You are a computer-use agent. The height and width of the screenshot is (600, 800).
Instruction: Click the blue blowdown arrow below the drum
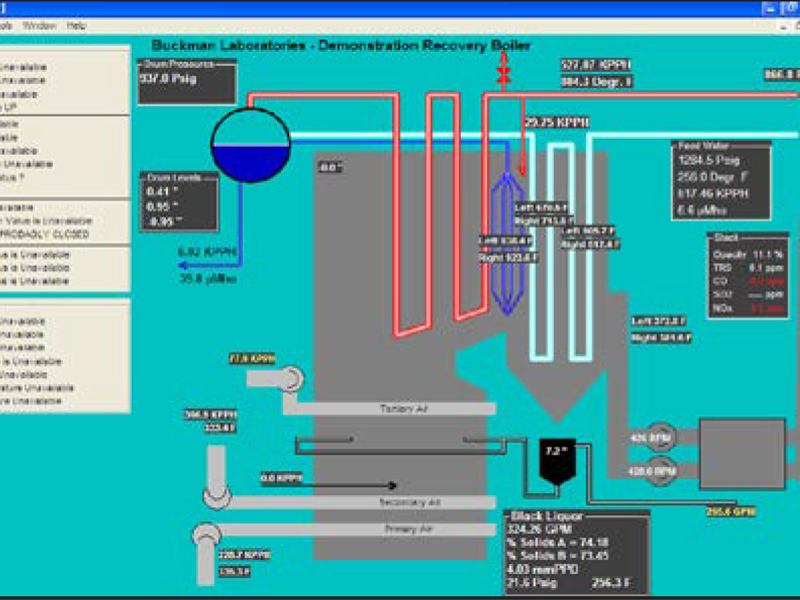pos(209,265)
